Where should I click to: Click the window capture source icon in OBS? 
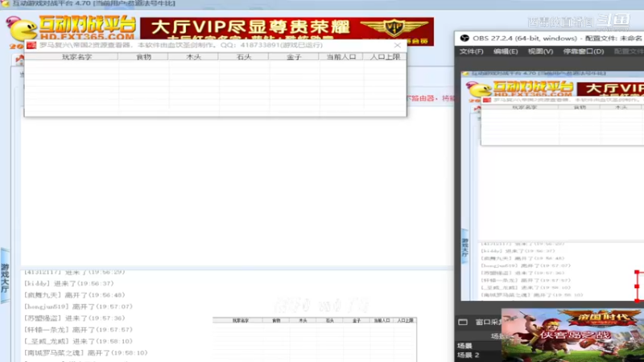(463, 323)
